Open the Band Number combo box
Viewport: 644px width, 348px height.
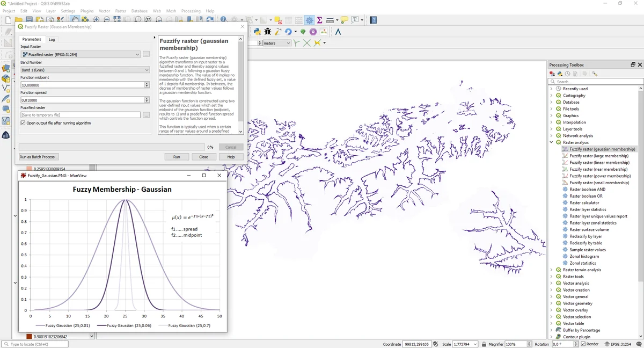click(x=85, y=70)
